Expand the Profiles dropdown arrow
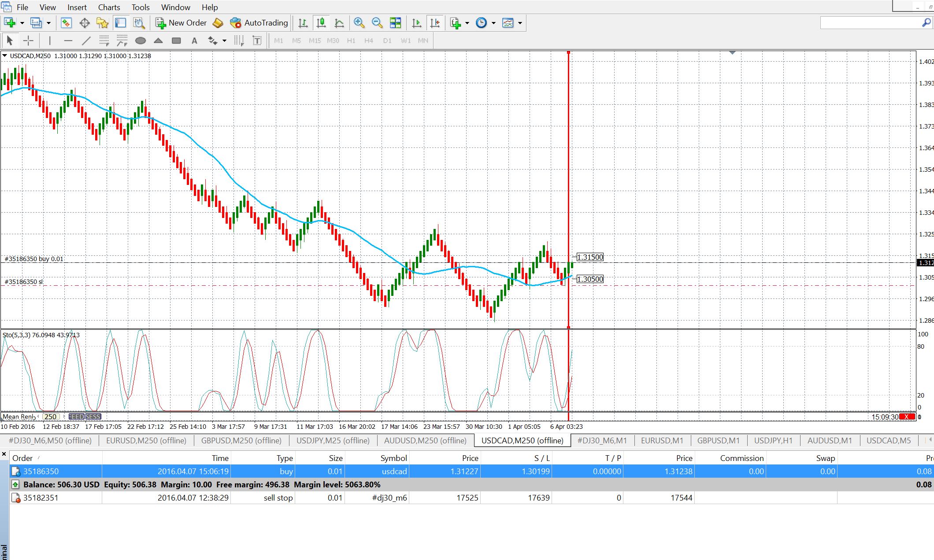Image resolution: width=934 pixels, height=560 pixels. [48, 23]
